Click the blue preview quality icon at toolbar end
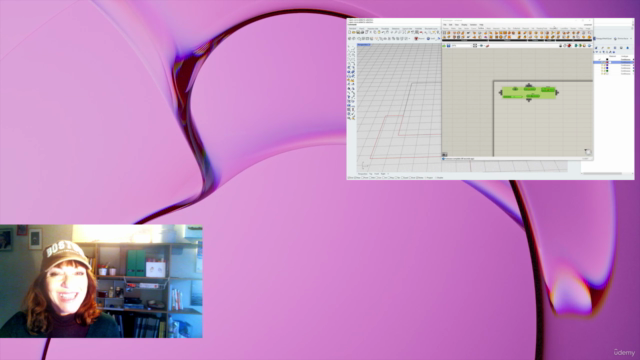 coord(589,46)
